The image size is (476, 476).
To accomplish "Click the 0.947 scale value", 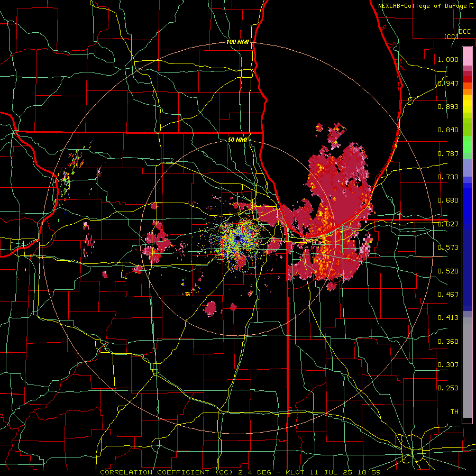I will tap(448, 83).
